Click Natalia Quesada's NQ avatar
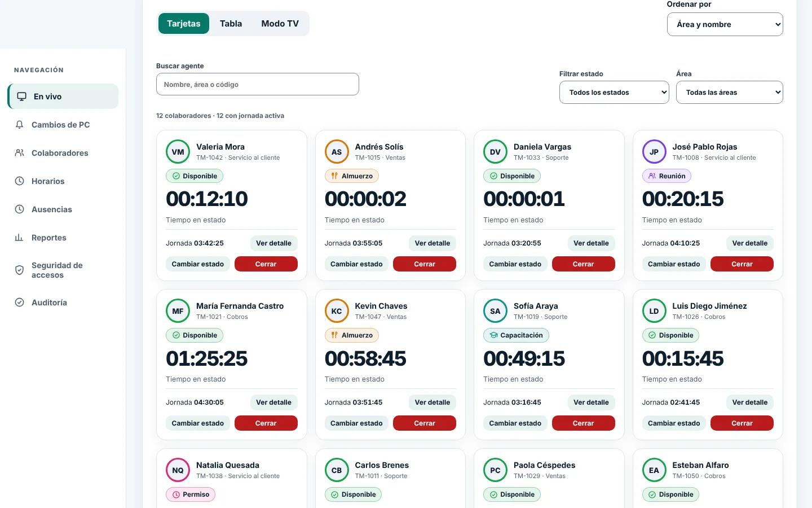Viewport: 812px width, 508px height. (x=178, y=470)
